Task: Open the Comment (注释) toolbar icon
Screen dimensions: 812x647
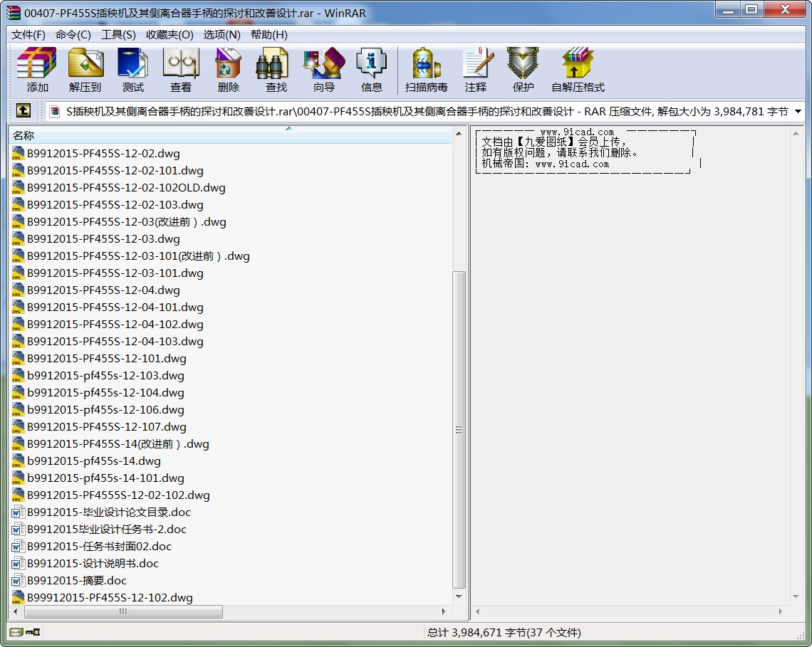Action: pyautogui.click(x=475, y=70)
